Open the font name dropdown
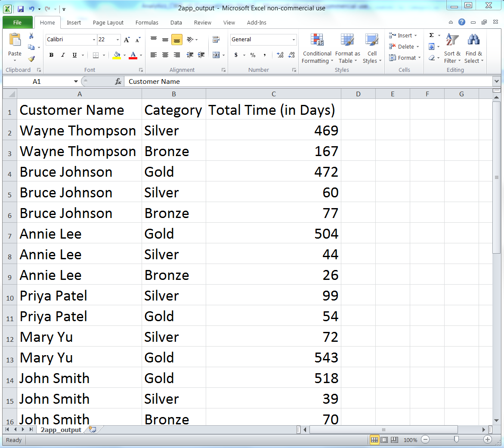 coord(93,39)
